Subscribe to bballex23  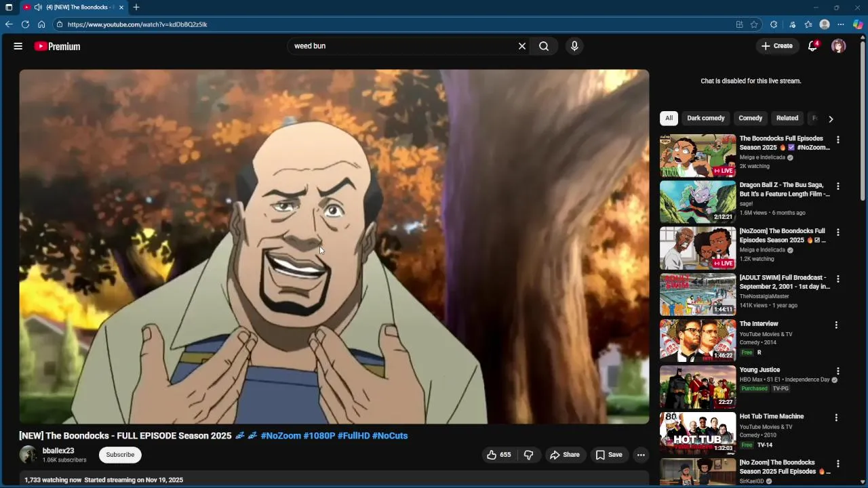120,455
